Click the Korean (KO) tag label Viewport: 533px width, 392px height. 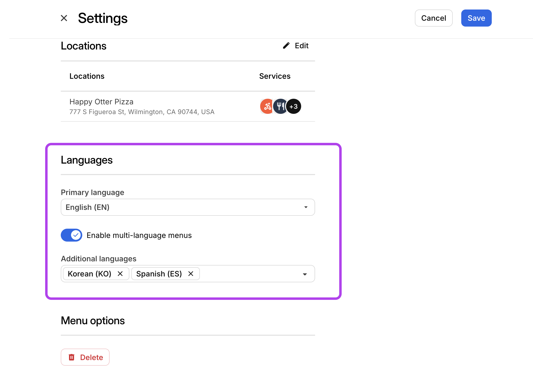tap(90, 274)
